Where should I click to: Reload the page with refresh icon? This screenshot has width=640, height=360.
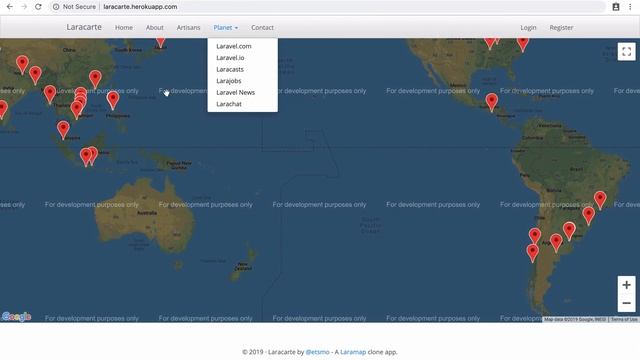[38, 7]
